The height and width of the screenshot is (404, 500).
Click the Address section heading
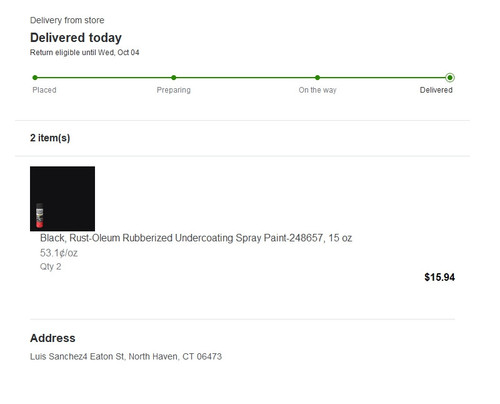[53, 338]
